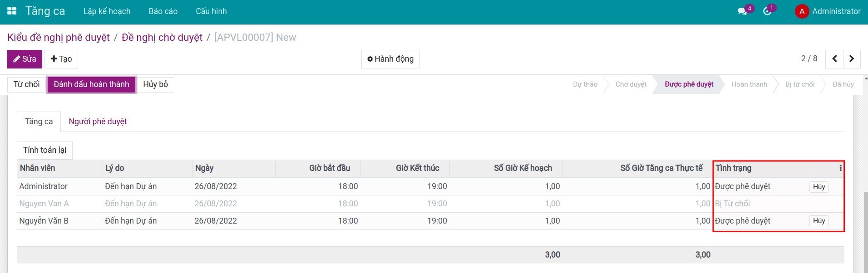The width and height of the screenshot is (868, 273).
Task: Open Đề nghị chờ duyệt breadcrumb link
Action: tap(162, 37)
